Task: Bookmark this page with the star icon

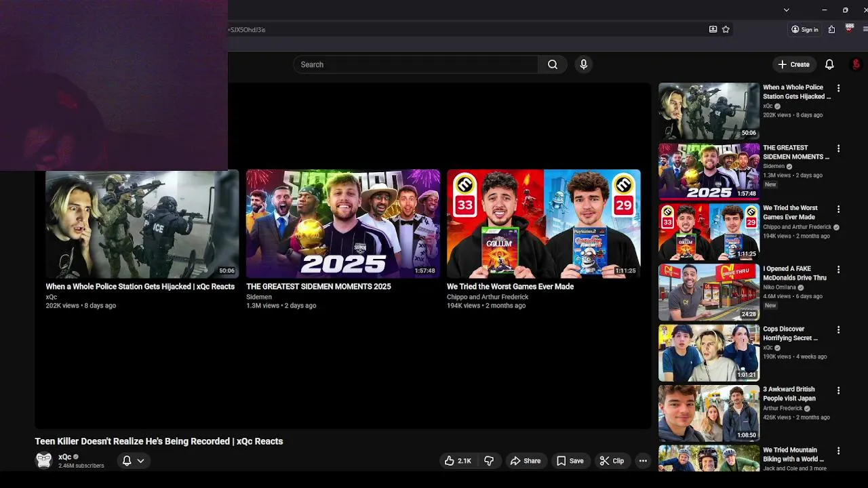Action: [x=726, y=29]
